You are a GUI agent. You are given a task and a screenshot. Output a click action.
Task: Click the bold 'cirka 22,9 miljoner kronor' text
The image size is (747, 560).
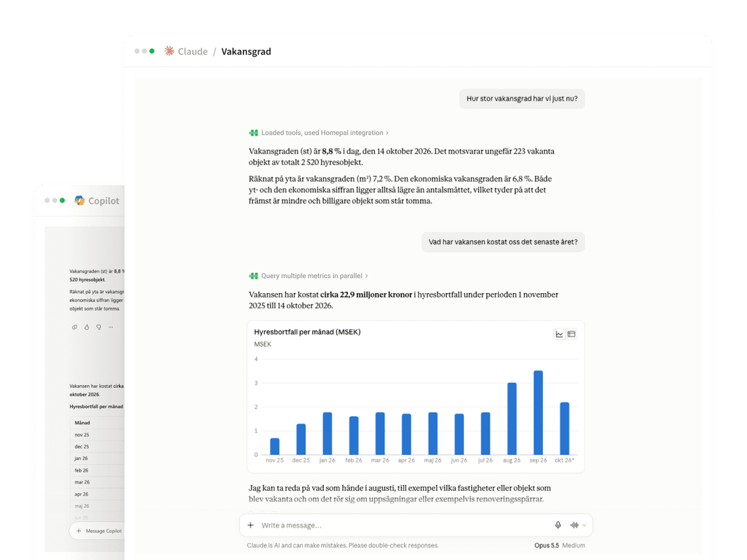click(366, 295)
